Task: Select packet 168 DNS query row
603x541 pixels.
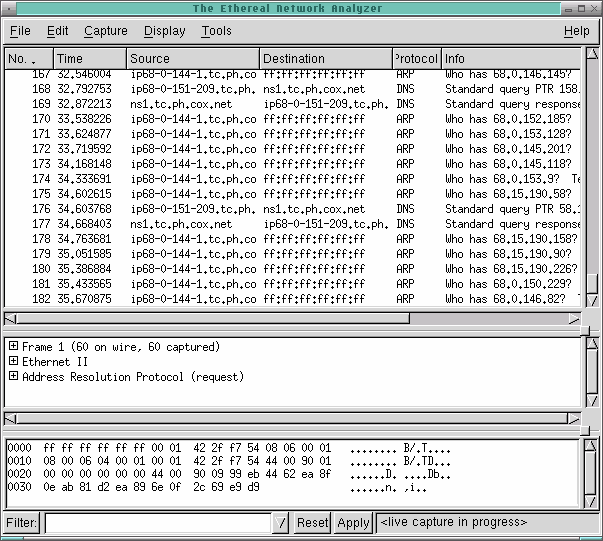Action: pyautogui.click(x=292, y=89)
